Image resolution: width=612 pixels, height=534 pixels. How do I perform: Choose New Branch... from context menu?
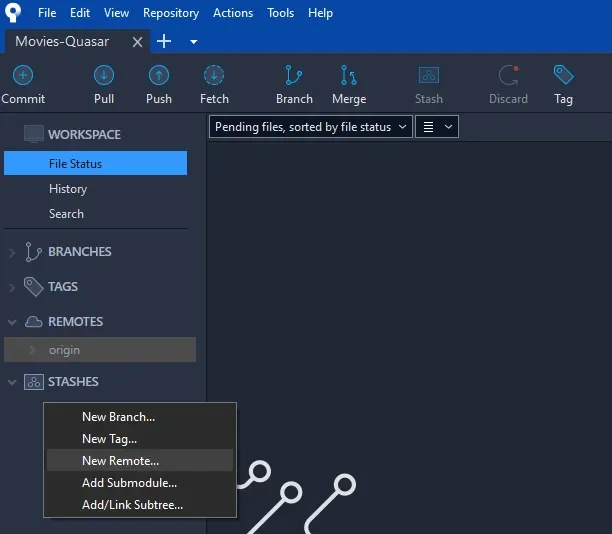pyautogui.click(x=140, y=417)
